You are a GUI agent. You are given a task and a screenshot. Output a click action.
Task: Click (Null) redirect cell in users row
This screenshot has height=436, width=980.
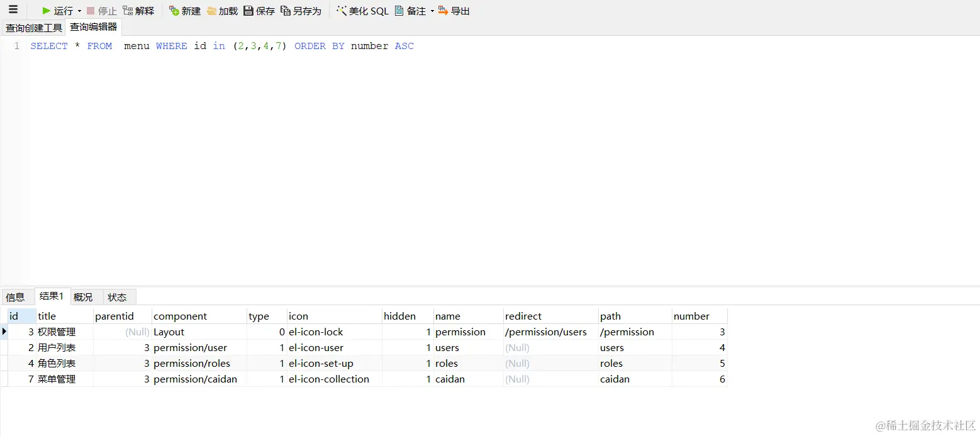(x=551, y=347)
